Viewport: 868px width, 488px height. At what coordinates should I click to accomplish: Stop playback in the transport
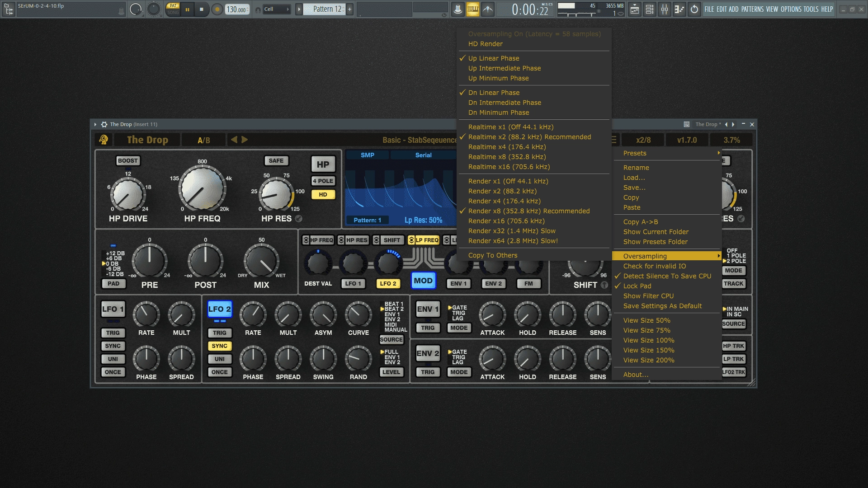[202, 9]
